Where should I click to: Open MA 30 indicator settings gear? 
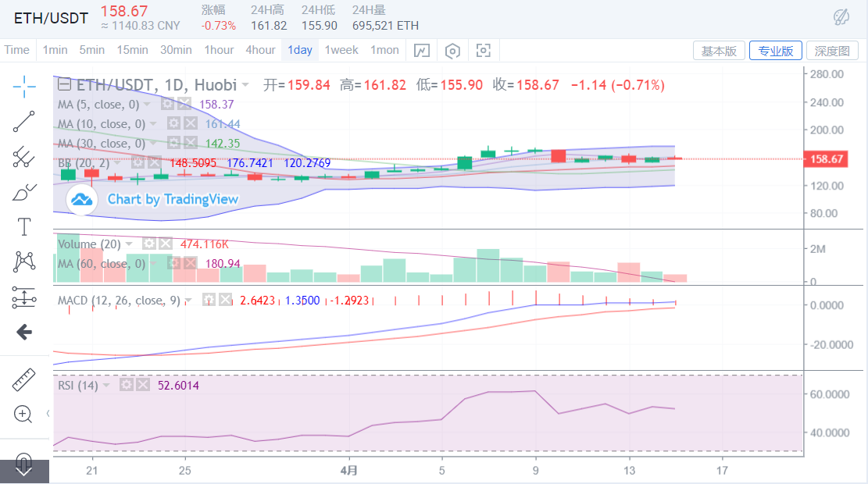coord(173,144)
